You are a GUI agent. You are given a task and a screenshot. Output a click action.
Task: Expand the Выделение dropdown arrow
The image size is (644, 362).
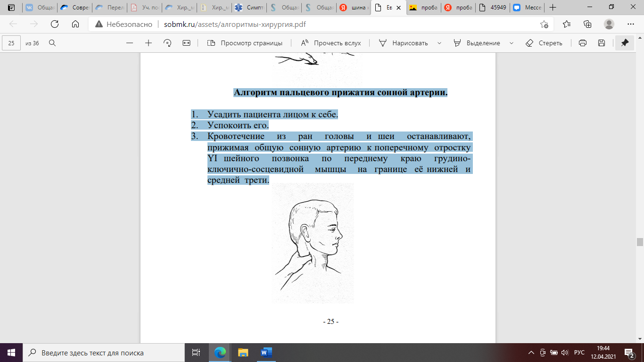(x=512, y=43)
